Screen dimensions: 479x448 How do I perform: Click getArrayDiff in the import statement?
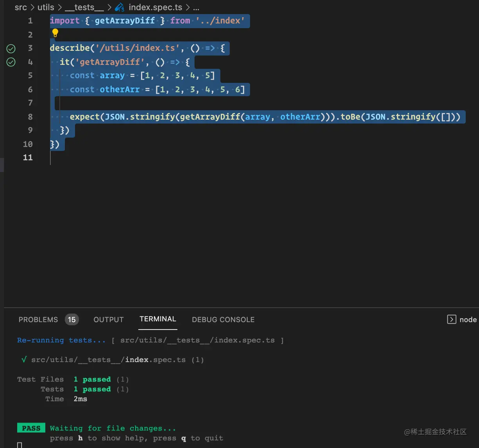point(125,21)
